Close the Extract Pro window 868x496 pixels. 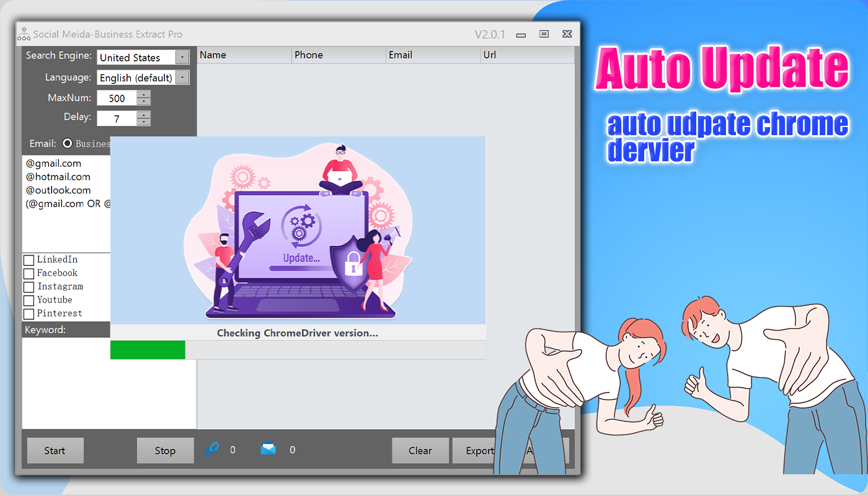click(x=567, y=34)
